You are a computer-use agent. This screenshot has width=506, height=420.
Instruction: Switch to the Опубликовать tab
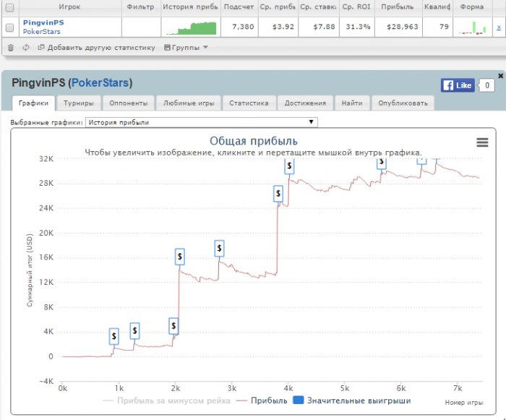(x=403, y=103)
